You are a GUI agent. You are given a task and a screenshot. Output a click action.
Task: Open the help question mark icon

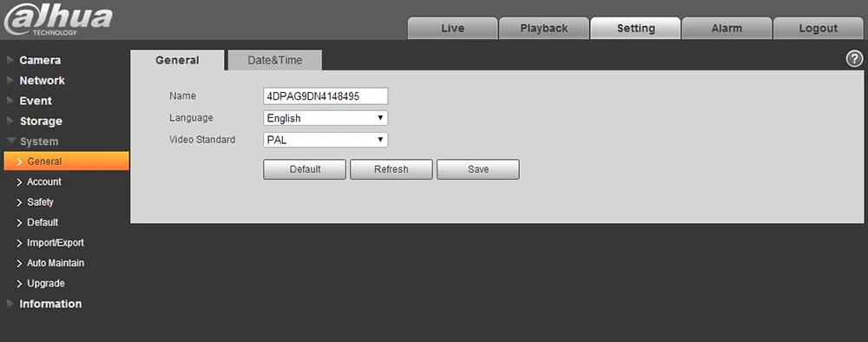pos(855,59)
